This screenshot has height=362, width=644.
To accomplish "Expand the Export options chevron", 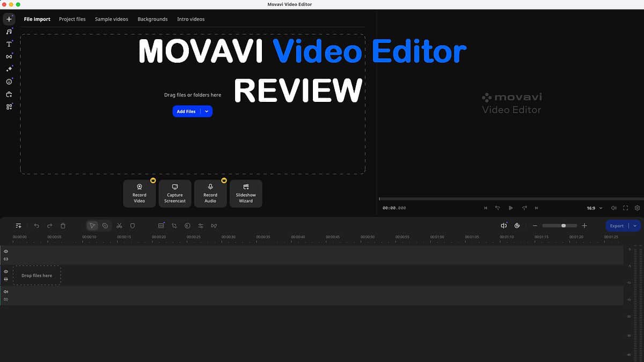I will pos(635,226).
